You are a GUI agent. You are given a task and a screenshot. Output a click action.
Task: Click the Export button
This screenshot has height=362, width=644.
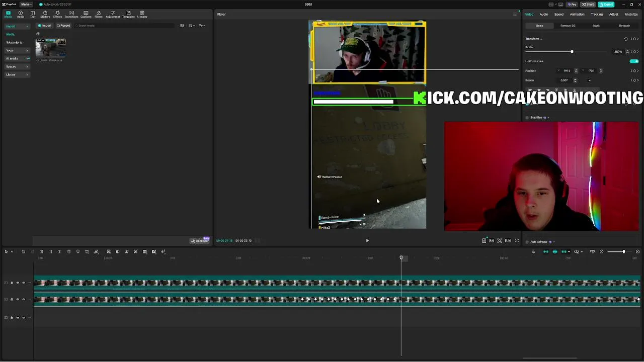pyautogui.click(x=607, y=4)
